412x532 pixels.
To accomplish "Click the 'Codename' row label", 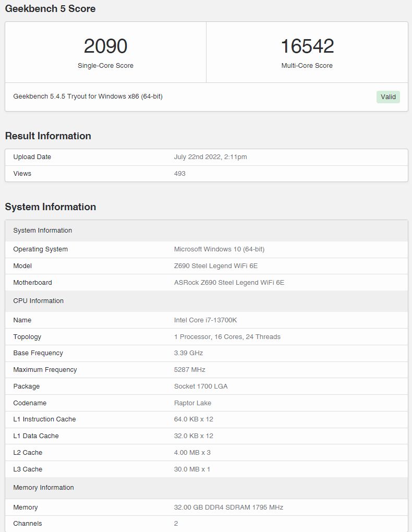I will pyautogui.click(x=30, y=403).
